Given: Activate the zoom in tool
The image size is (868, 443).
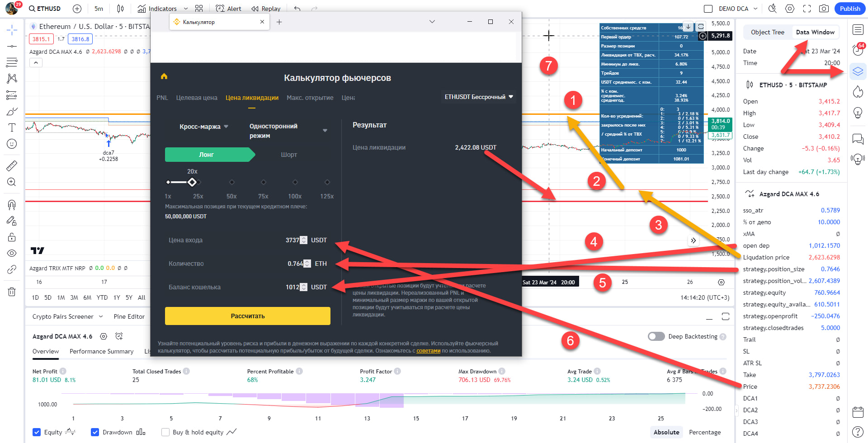Looking at the screenshot, I should (x=12, y=182).
